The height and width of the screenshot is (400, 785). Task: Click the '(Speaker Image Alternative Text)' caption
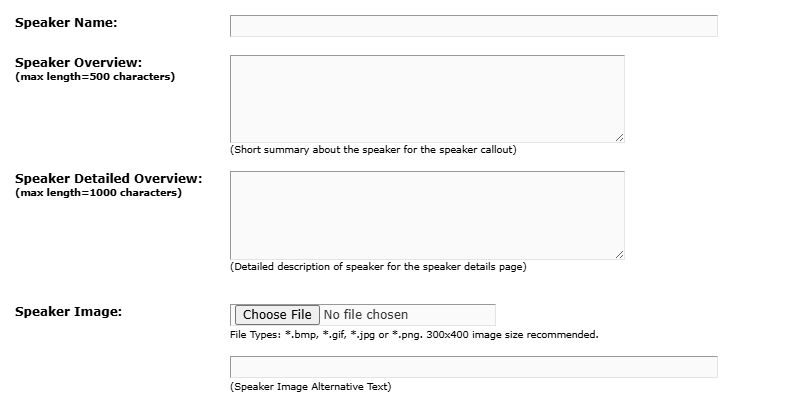pyautogui.click(x=310, y=387)
